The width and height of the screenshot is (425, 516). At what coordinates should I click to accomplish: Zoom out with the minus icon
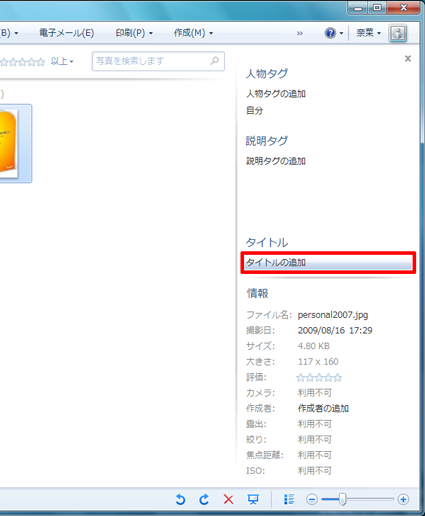coord(312,499)
